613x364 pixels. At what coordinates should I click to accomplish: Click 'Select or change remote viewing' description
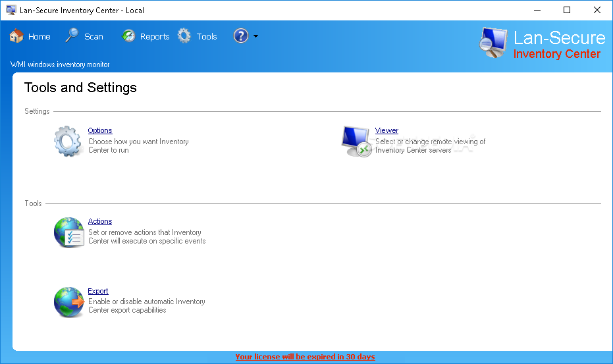pos(431,146)
